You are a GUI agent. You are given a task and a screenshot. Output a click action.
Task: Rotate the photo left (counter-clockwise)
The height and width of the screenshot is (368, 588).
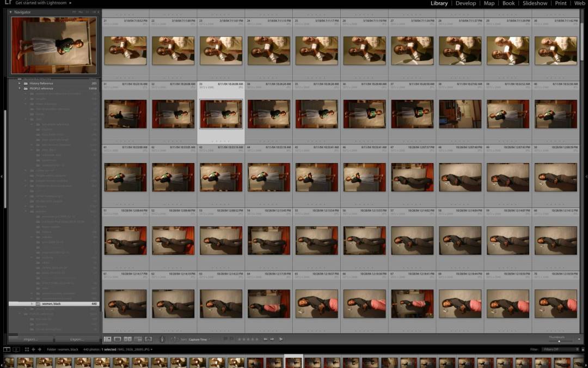[266, 339]
